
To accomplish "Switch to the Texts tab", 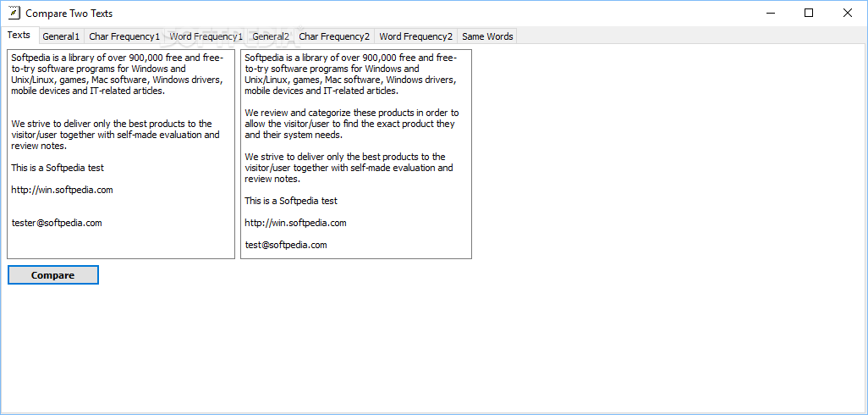I will click(x=19, y=35).
